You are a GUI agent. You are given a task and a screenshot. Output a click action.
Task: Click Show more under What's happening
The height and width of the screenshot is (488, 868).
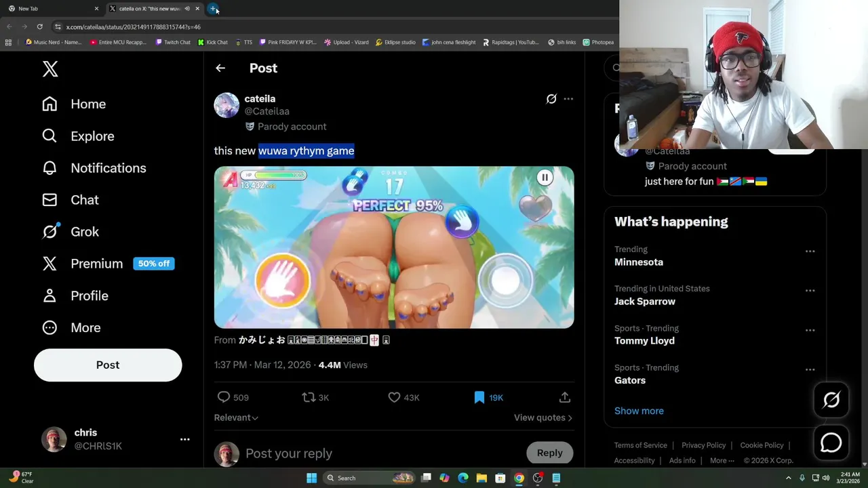point(639,411)
